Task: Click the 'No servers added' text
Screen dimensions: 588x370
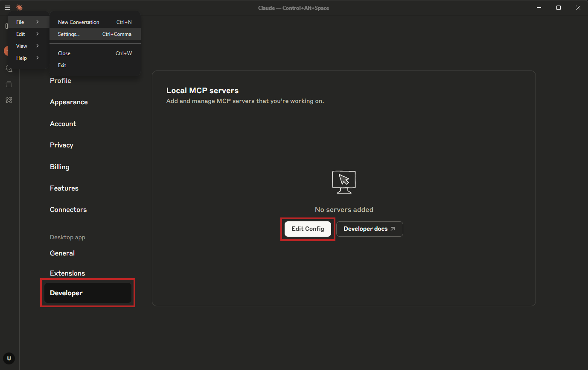Action: point(344,209)
